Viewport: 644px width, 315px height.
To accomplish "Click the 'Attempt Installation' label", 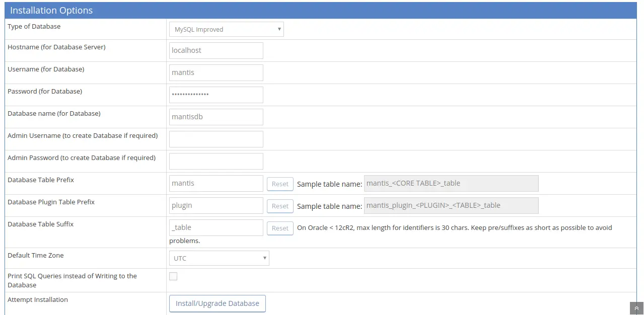I will 38,300.
